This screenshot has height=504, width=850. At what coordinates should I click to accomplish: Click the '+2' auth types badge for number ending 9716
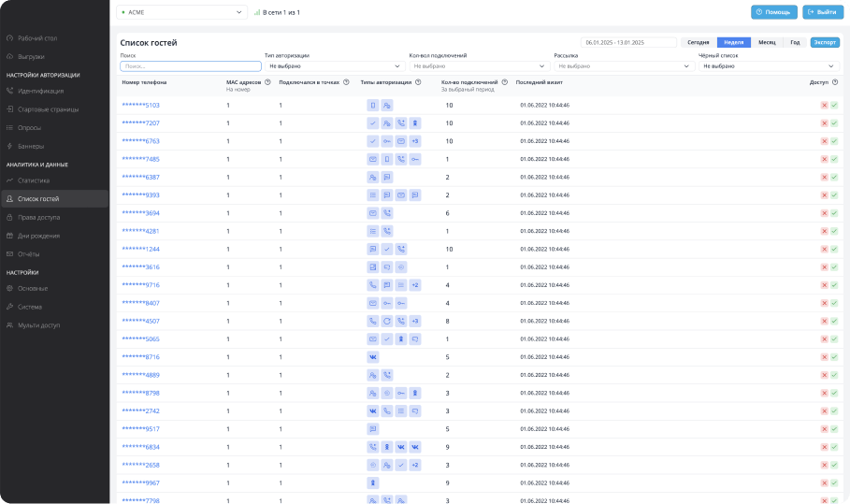tap(415, 285)
